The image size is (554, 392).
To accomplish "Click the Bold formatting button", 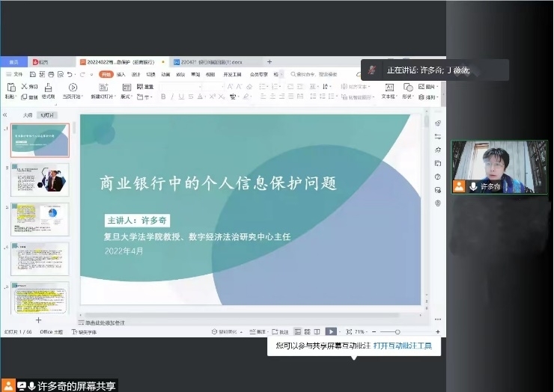I will [x=162, y=97].
